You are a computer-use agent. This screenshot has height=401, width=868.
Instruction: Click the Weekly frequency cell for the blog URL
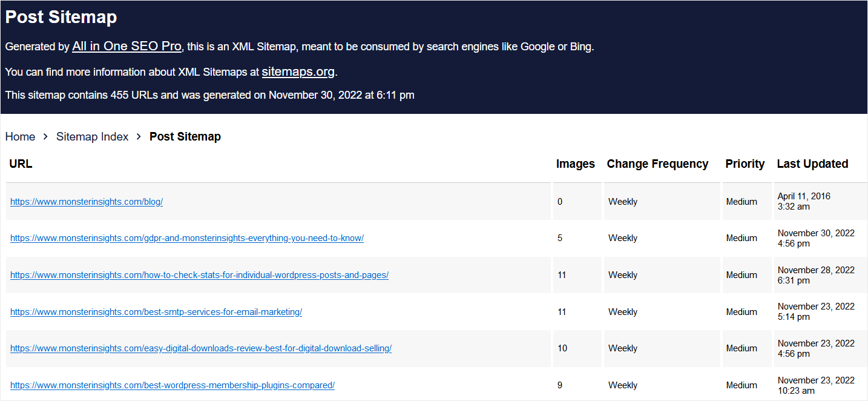click(622, 201)
